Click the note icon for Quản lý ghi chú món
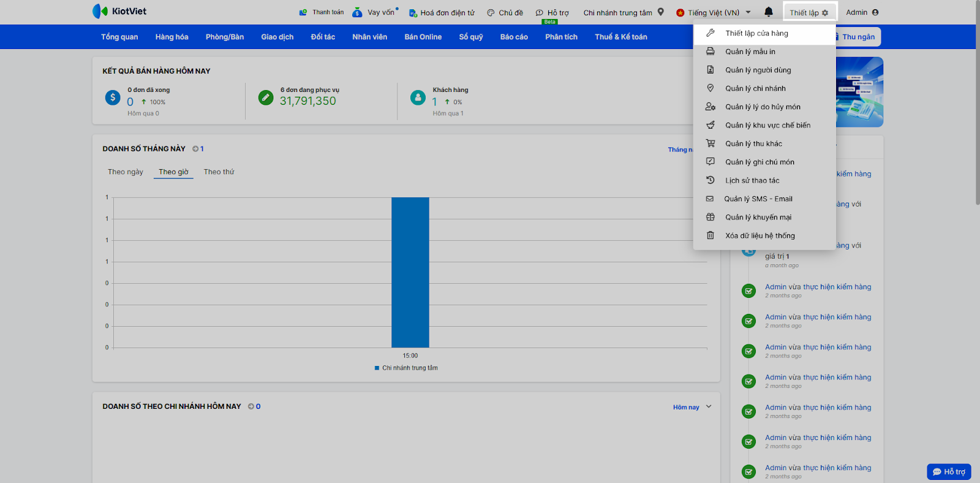The height and width of the screenshot is (483, 980). pos(710,162)
